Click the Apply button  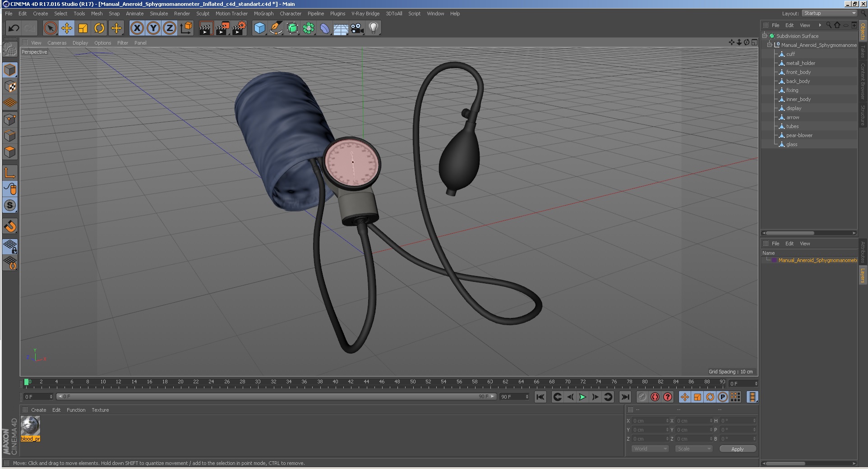pos(737,449)
